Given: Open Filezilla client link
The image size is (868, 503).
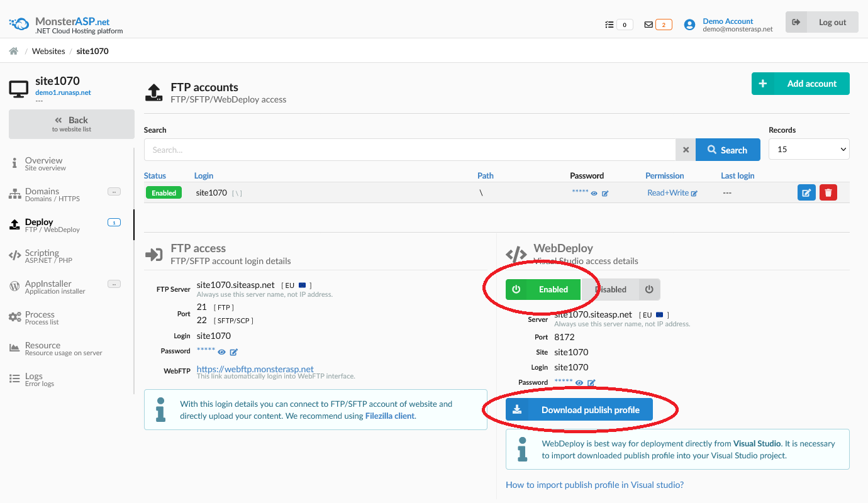Looking at the screenshot, I should tap(390, 416).
